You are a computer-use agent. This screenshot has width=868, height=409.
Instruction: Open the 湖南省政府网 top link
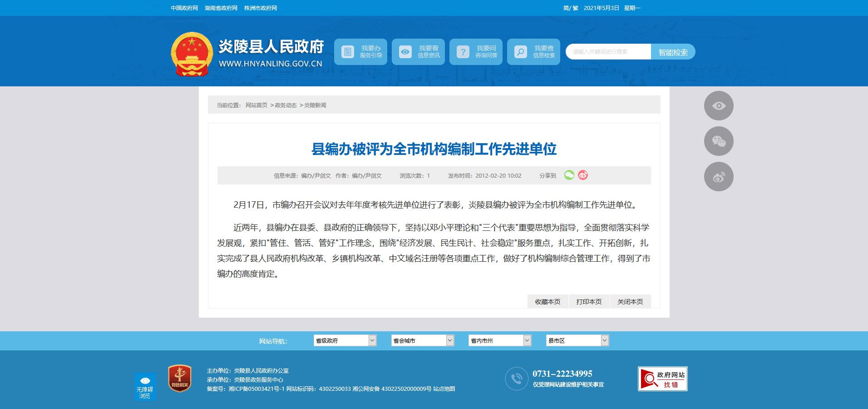221,8
